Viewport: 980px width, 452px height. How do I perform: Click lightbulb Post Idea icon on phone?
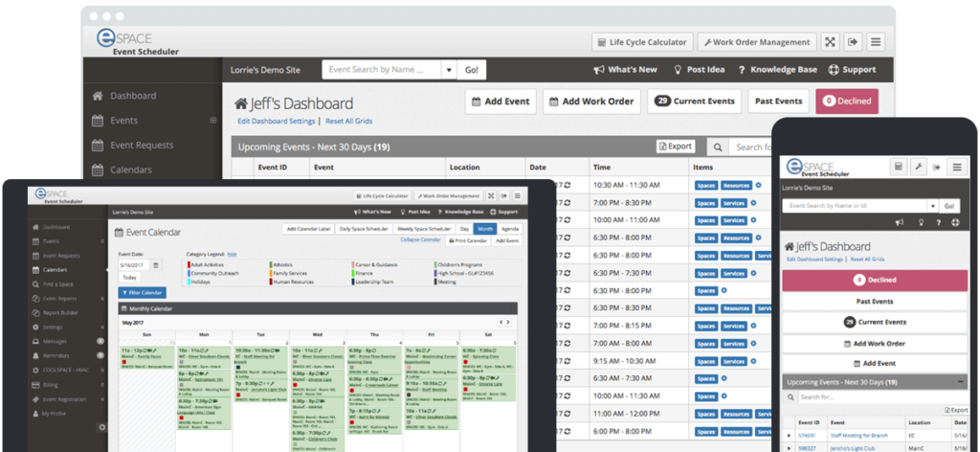(x=920, y=222)
